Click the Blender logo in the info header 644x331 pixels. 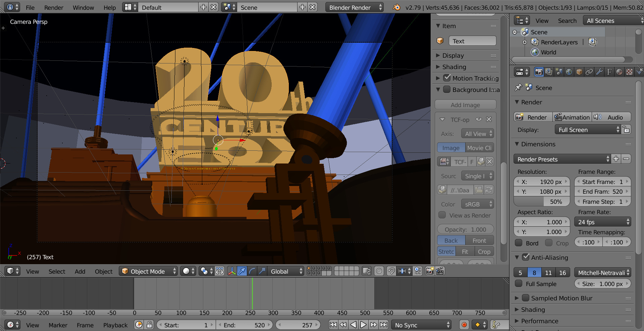point(397,7)
